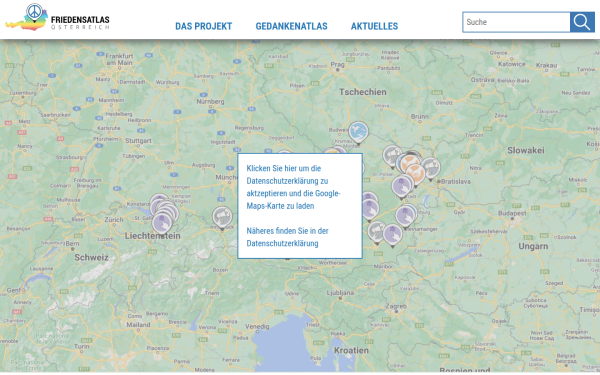Focus the Suche search field

click(x=516, y=22)
